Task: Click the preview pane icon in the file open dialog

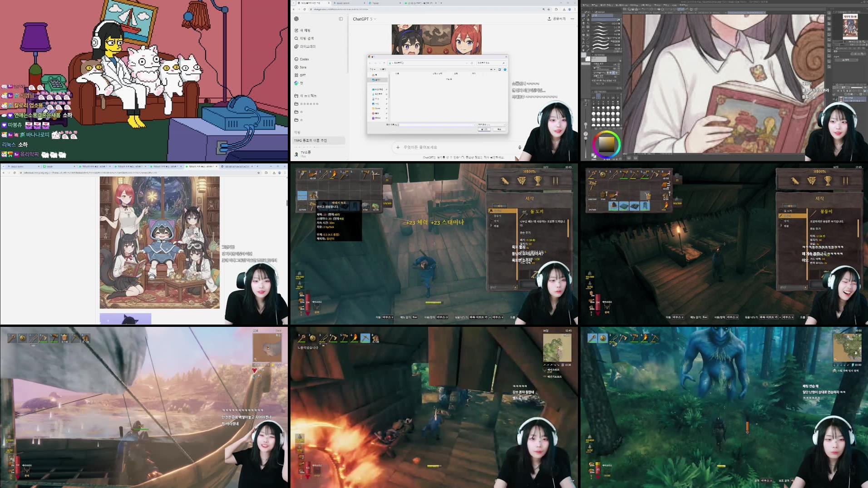Action: tap(499, 69)
